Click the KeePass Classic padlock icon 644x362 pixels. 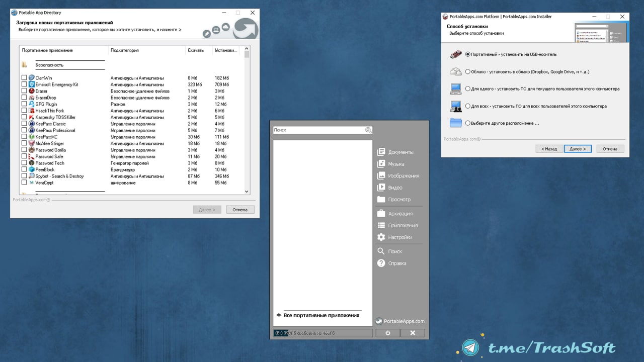(31, 124)
